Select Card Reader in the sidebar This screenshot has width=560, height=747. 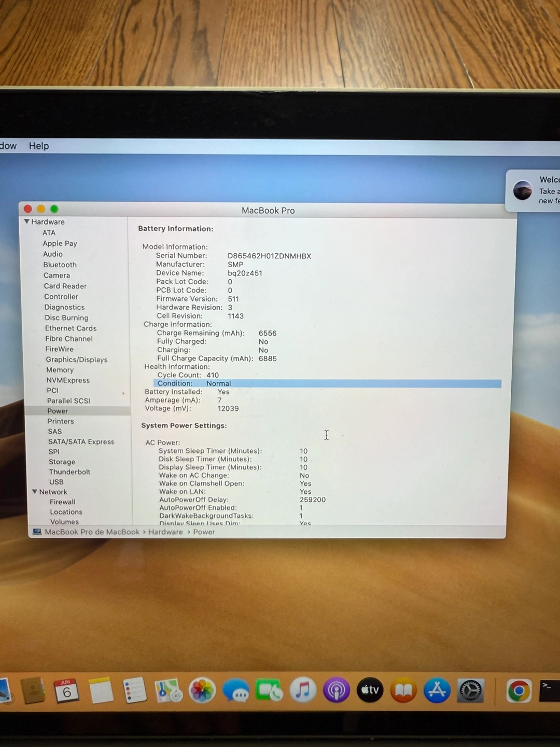(65, 286)
